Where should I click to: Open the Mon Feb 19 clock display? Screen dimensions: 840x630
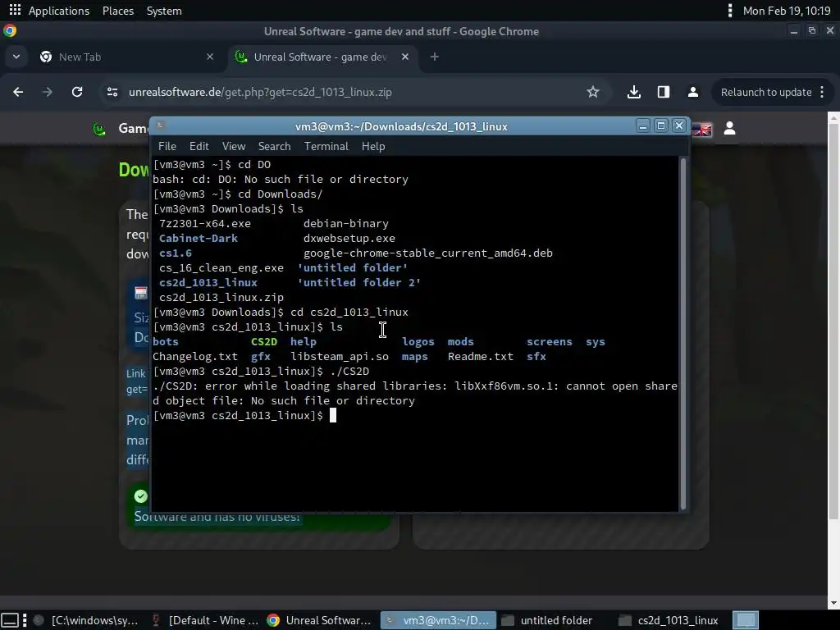pyautogui.click(x=787, y=11)
